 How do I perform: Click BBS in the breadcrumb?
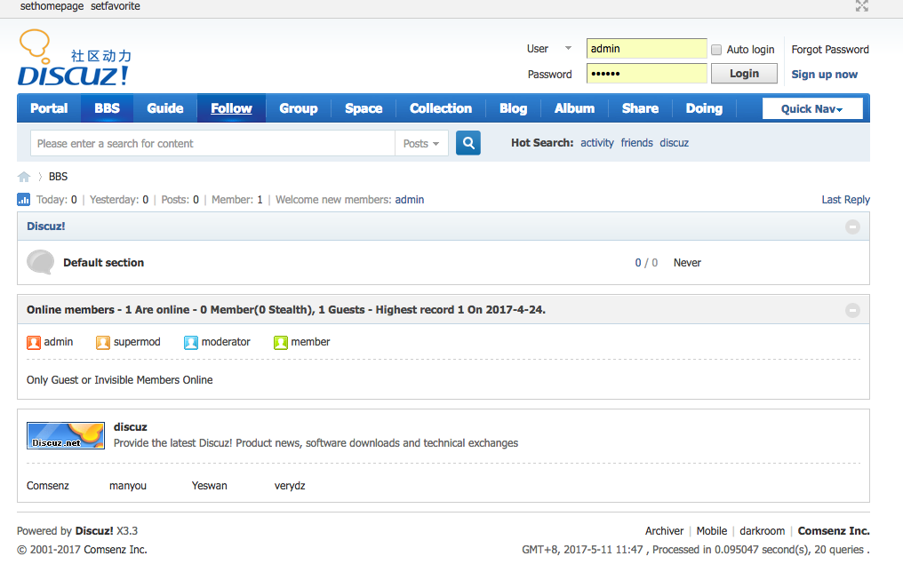[58, 177]
